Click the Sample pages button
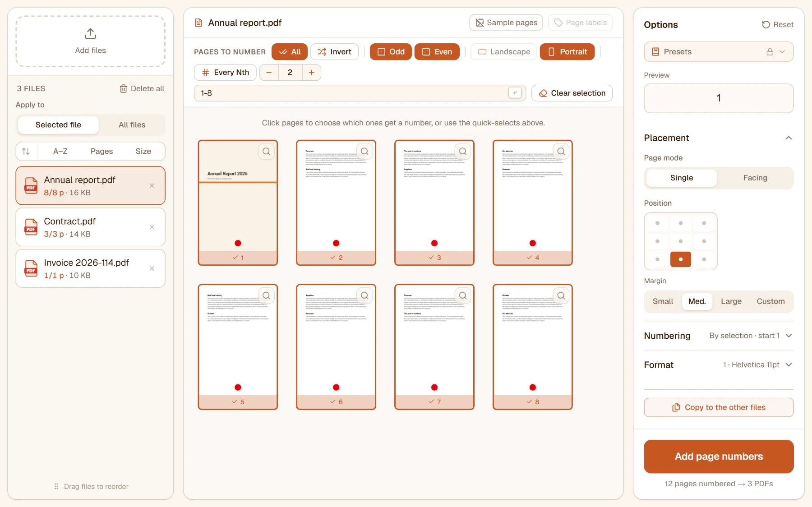Viewport: 812px width, 507px height. pos(506,23)
